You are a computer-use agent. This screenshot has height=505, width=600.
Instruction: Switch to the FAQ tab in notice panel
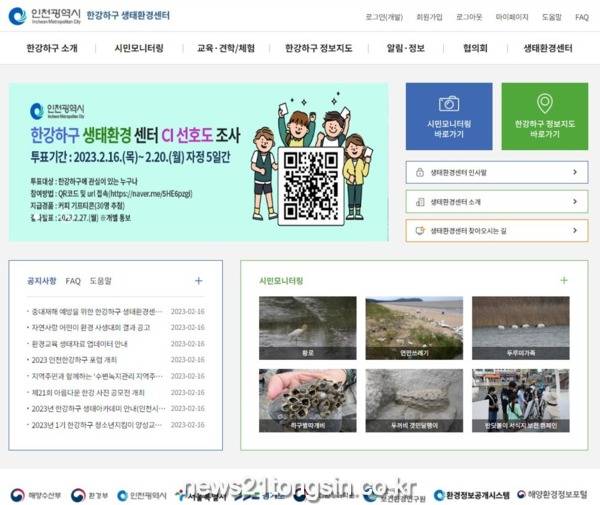(73, 281)
